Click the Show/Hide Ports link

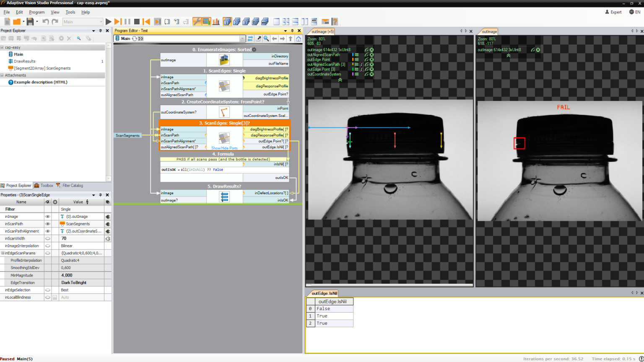(x=224, y=148)
